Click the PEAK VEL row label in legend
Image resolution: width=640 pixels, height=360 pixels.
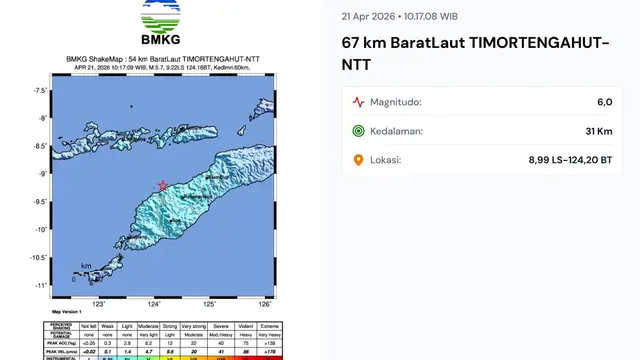62,351
